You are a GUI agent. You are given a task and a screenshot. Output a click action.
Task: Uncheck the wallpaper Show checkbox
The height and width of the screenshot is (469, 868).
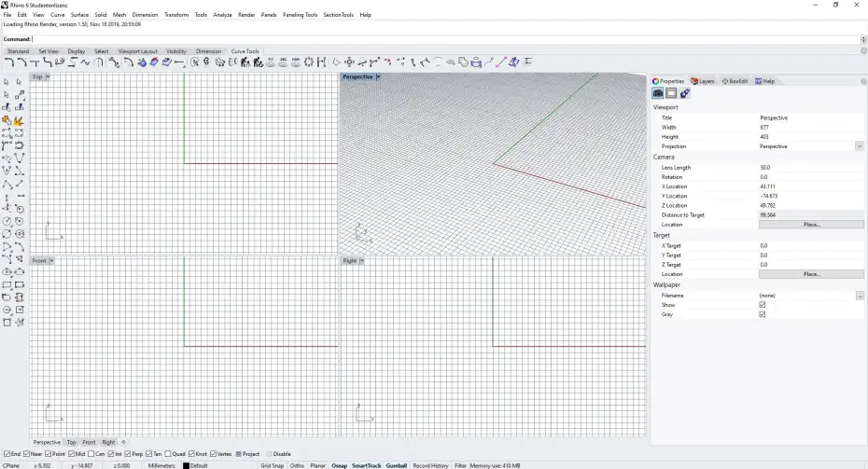(x=763, y=305)
